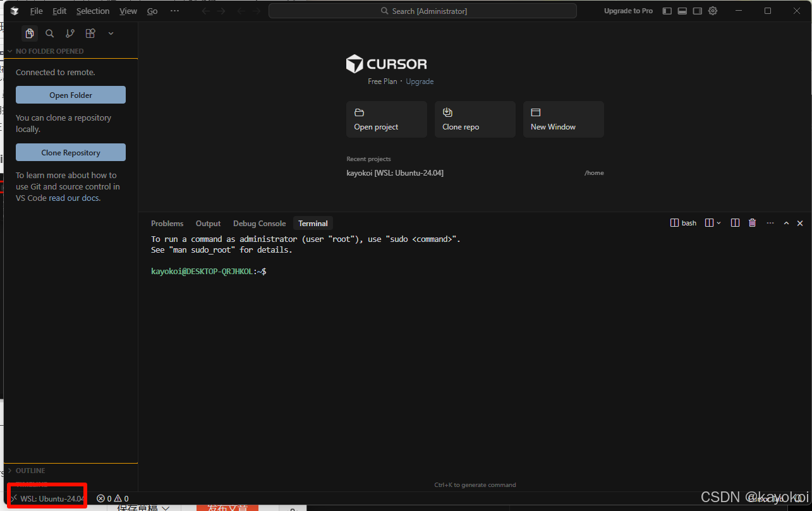This screenshot has height=511, width=812.
Task: Toggle the primary sidebar layout icon
Action: [x=667, y=11]
